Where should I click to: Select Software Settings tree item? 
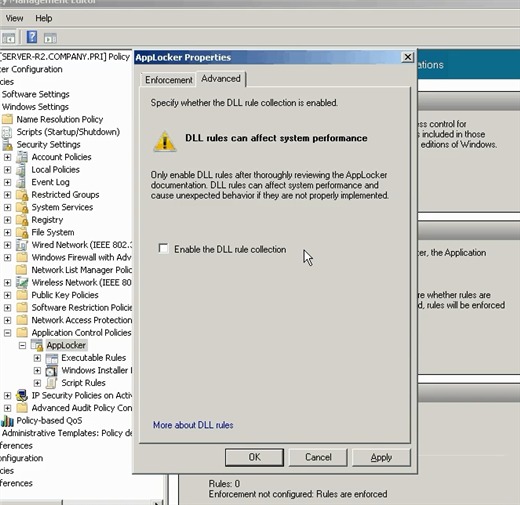pyautogui.click(x=35, y=94)
